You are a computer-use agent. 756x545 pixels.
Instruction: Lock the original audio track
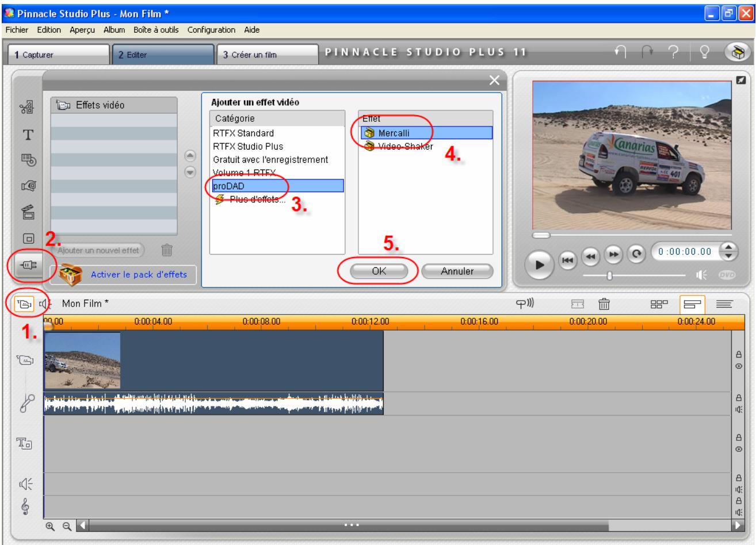pyautogui.click(x=738, y=398)
